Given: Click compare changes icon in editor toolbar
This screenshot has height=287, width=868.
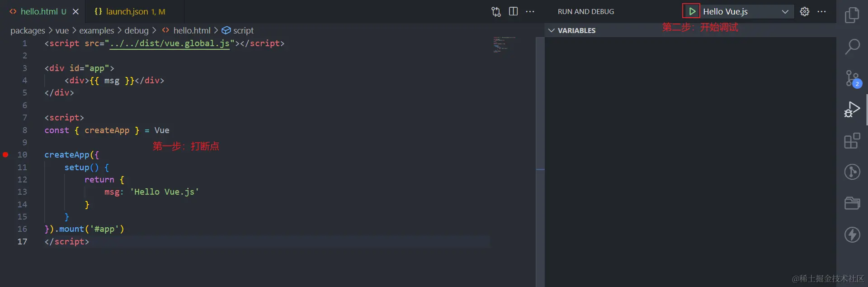Looking at the screenshot, I should (496, 11).
